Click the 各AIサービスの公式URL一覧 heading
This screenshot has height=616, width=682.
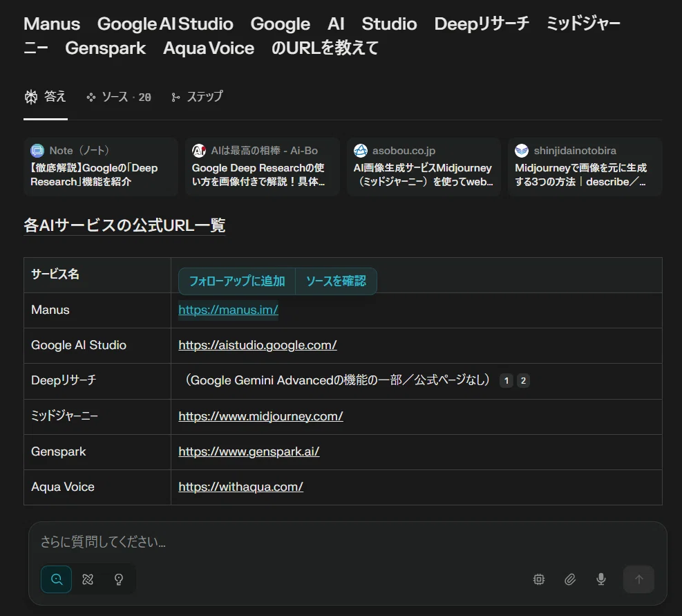(x=124, y=225)
